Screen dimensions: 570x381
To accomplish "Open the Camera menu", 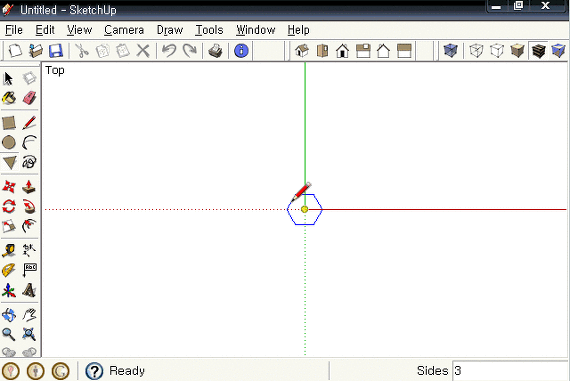I will coord(124,30).
